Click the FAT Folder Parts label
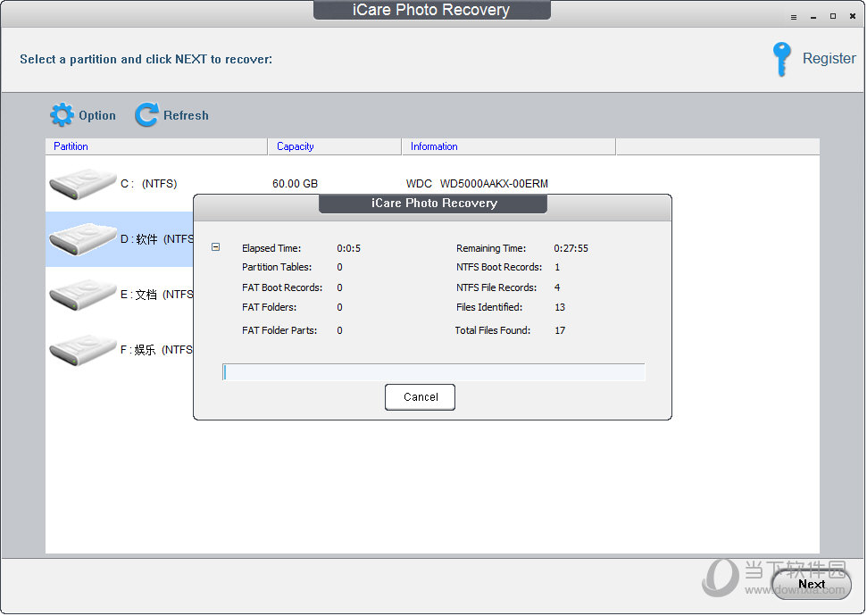The image size is (867, 616). click(279, 330)
